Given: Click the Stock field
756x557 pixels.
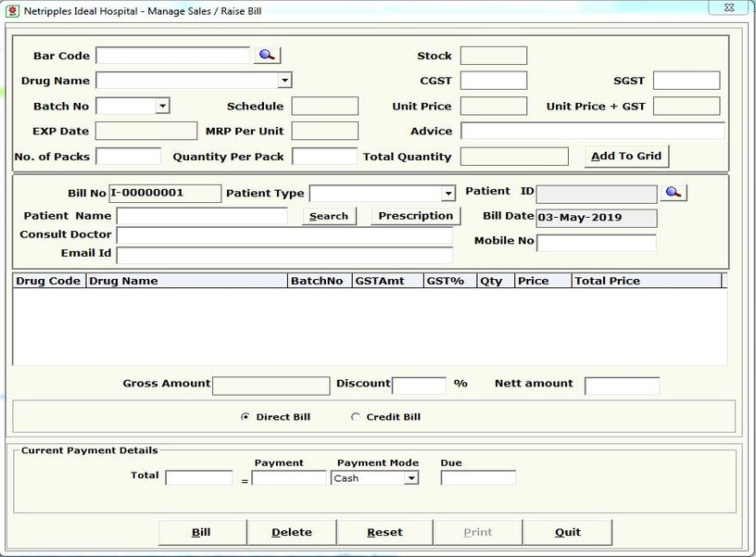Looking at the screenshot, I should [494, 56].
